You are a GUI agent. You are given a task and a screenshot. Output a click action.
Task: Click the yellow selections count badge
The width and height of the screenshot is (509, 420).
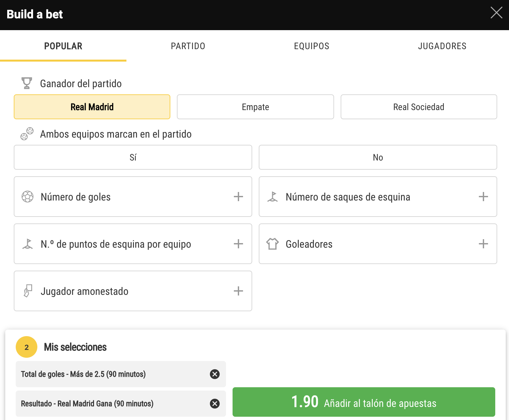(x=27, y=347)
